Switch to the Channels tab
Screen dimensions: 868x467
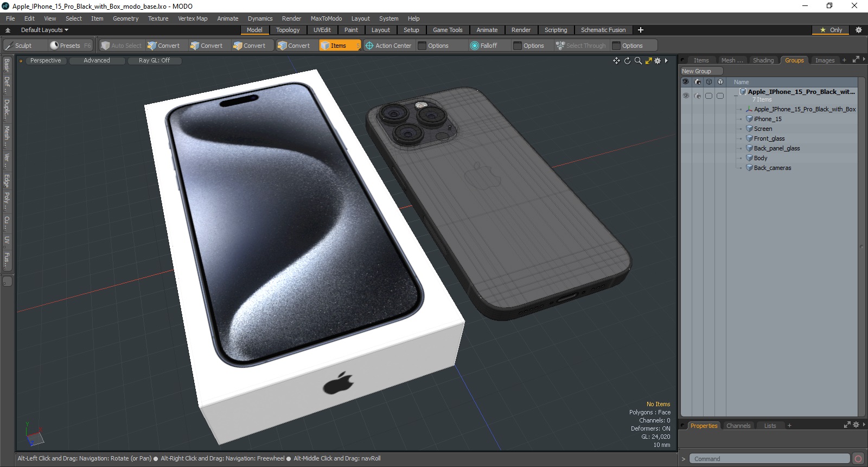(x=738, y=426)
